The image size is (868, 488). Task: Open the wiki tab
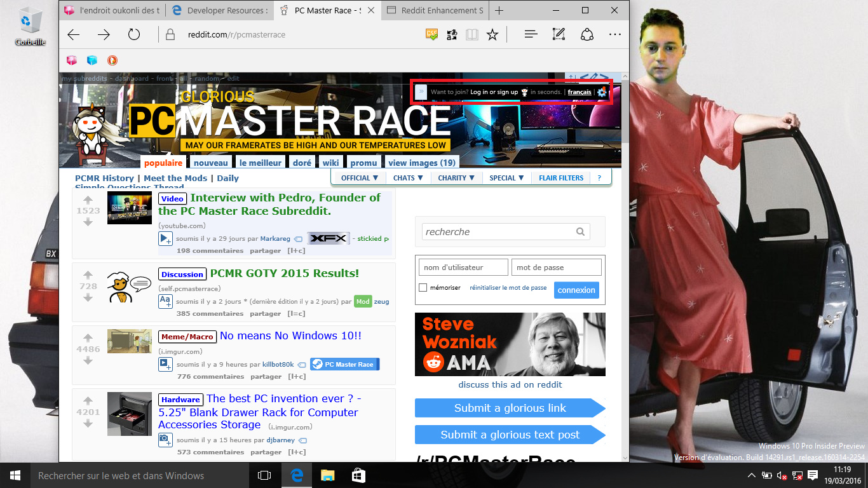330,163
